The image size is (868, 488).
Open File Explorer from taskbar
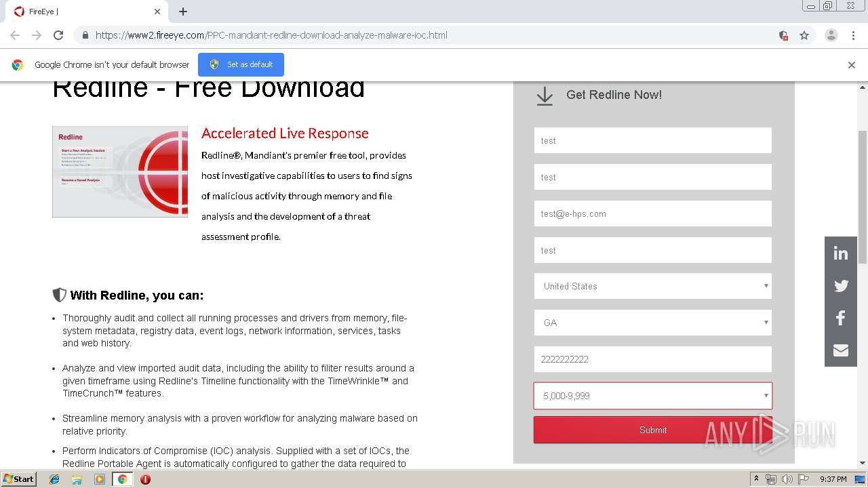point(77,479)
